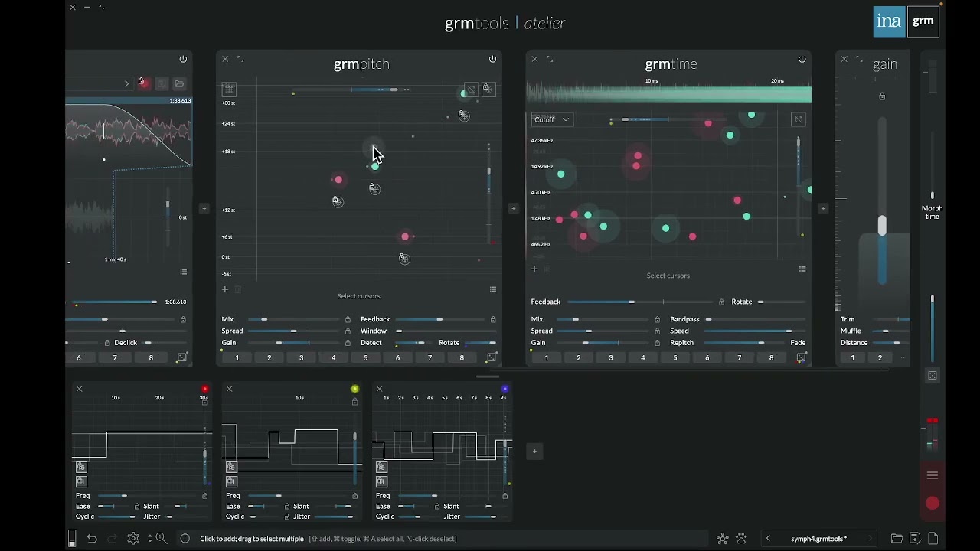980x551 pixels.
Task: Click the paw print icon in bottom bar
Action: coord(741,539)
